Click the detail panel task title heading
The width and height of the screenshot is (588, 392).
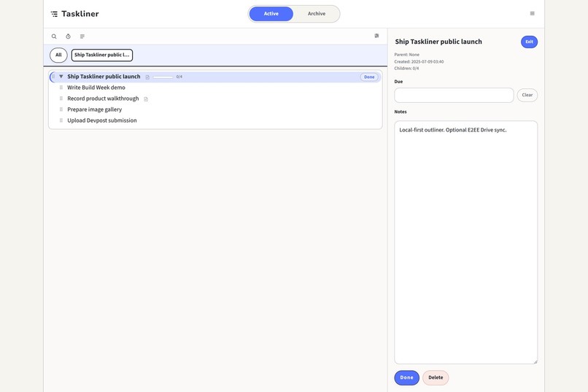pos(438,42)
